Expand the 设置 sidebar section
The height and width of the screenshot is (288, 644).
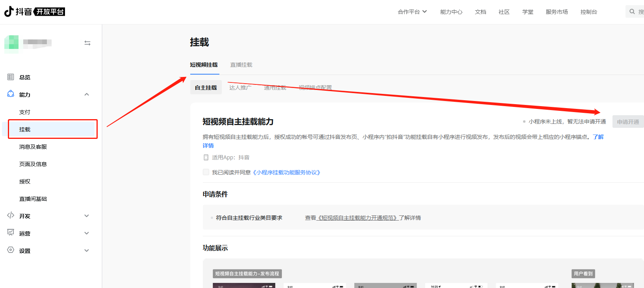[x=87, y=251]
